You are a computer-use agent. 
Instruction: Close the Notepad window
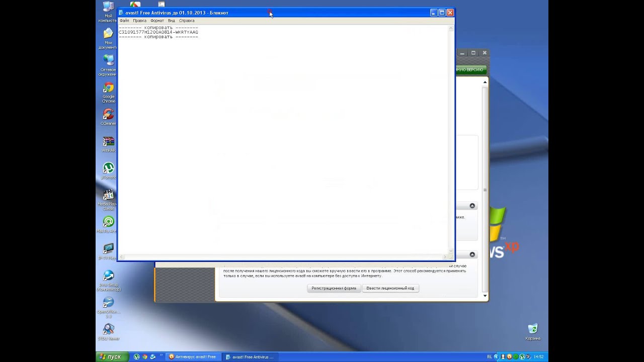click(450, 13)
